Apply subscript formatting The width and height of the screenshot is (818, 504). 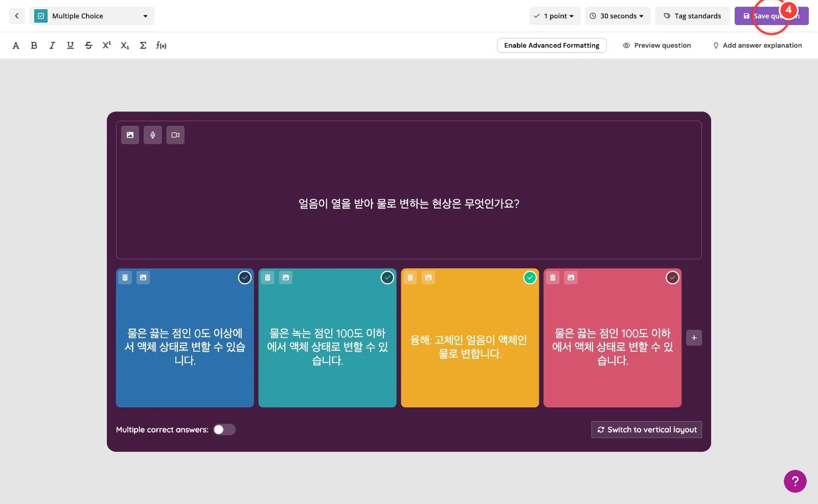125,45
